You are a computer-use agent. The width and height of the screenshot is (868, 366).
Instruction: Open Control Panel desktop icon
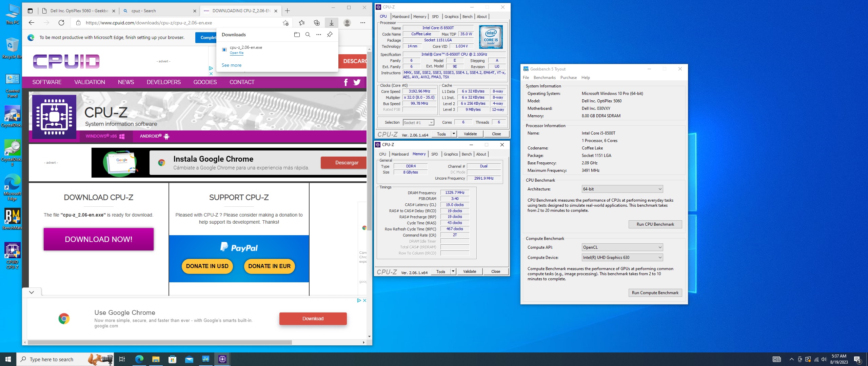point(13,86)
